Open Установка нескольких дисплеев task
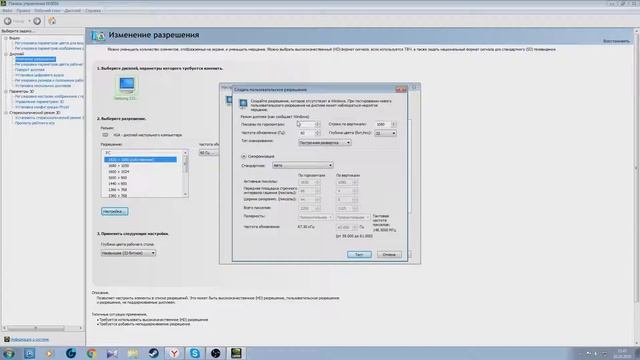The height and width of the screenshot is (360, 640). [x=43, y=86]
